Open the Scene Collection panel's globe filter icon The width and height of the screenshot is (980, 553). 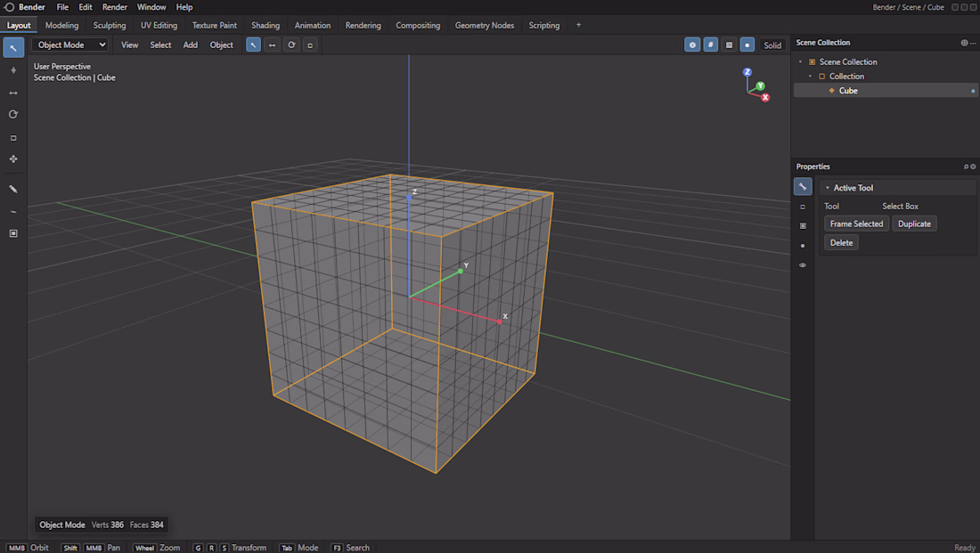pos(964,43)
